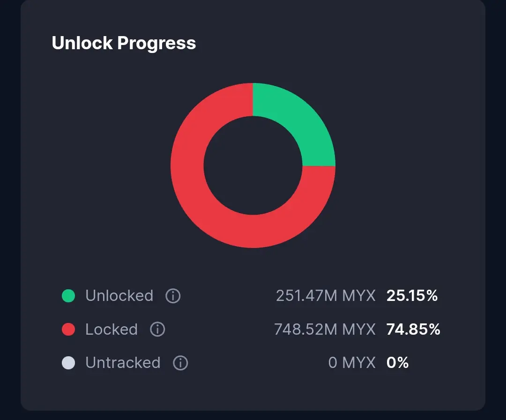Click the info icon beside Locked

[x=157, y=329]
